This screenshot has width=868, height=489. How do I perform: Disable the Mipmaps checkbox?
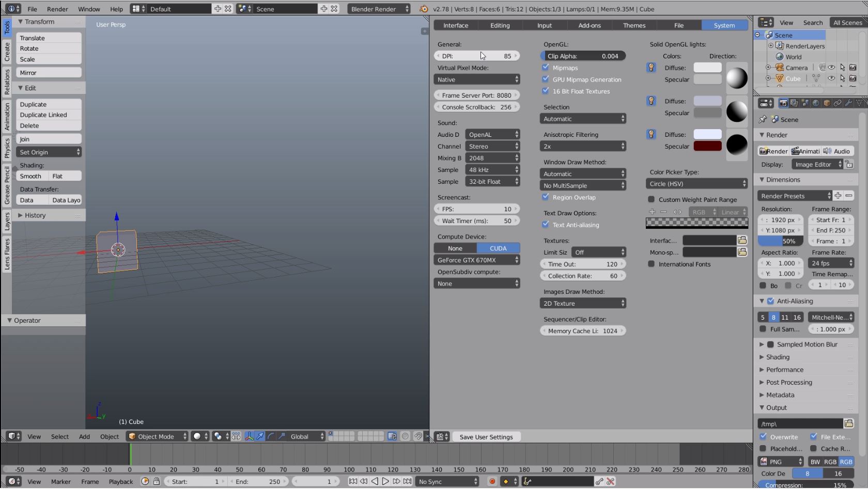pyautogui.click(x=546, y=68)
